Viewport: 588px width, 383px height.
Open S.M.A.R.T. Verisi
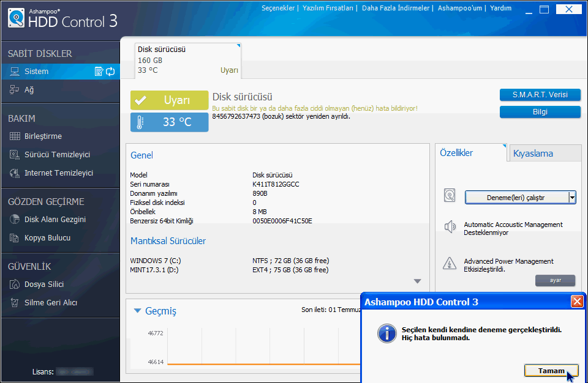[x=540, y=95]
